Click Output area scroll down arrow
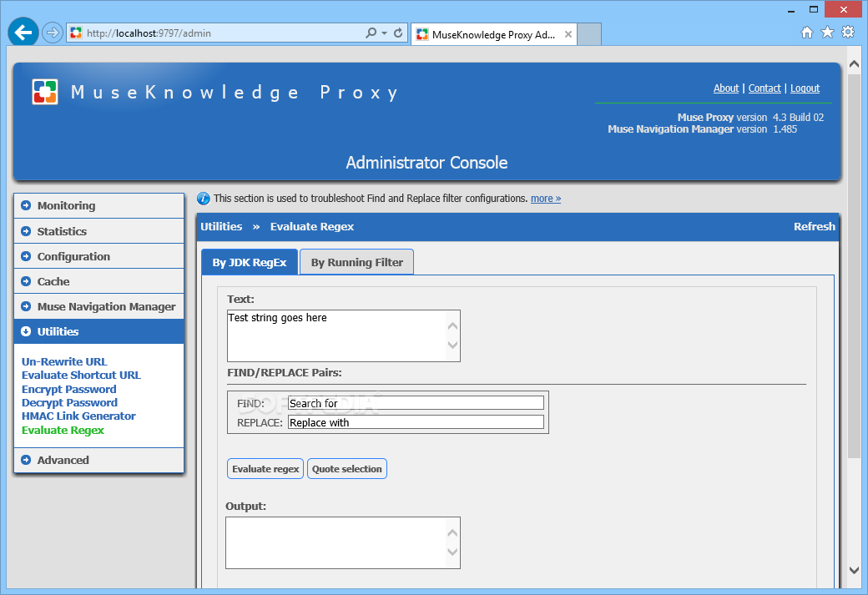The height and width of the screenshot is (595, 868). [x=453, y=552]
